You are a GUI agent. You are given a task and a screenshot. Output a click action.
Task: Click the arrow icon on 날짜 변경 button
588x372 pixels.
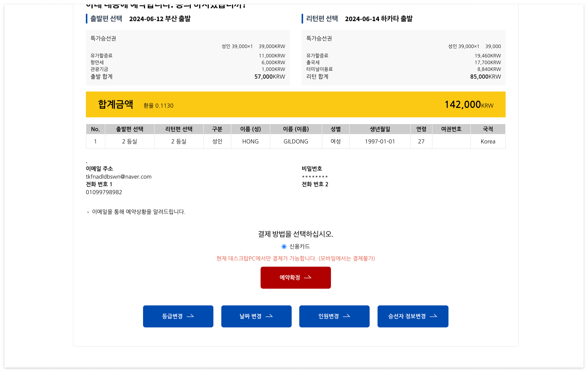(x=270, y=316)
